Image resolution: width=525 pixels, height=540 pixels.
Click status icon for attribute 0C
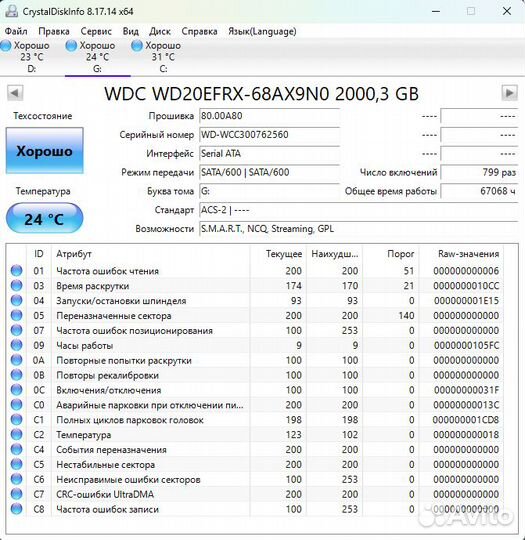tap(16, 390)
